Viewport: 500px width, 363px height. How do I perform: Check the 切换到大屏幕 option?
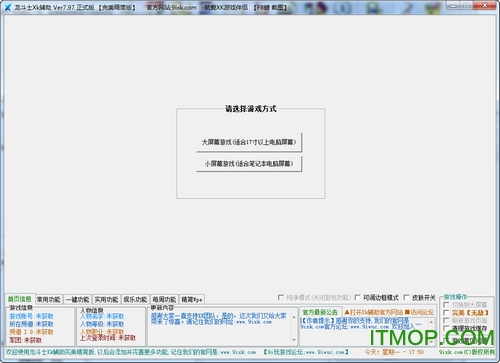point(446,305)
